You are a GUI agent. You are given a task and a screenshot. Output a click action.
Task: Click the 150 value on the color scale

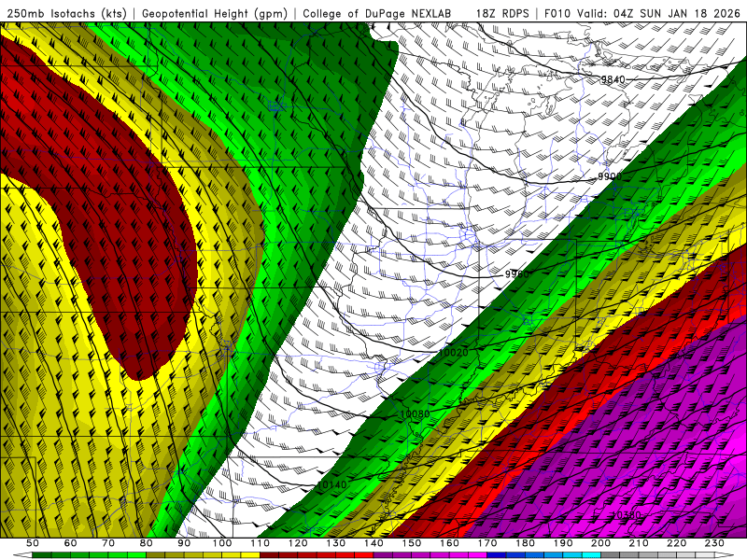click(412, 543)
